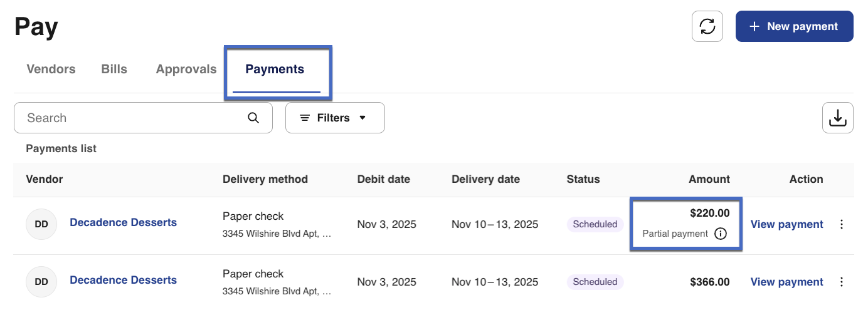
Task: Open the three-dot menu for the $366.00 payment
Action: coord(842,282)
